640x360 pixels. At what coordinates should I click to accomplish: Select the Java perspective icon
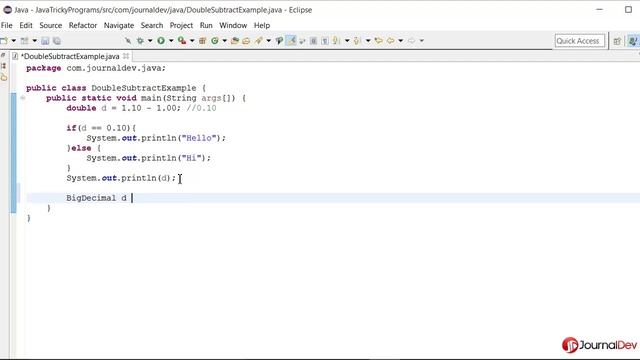click(633, 41)
